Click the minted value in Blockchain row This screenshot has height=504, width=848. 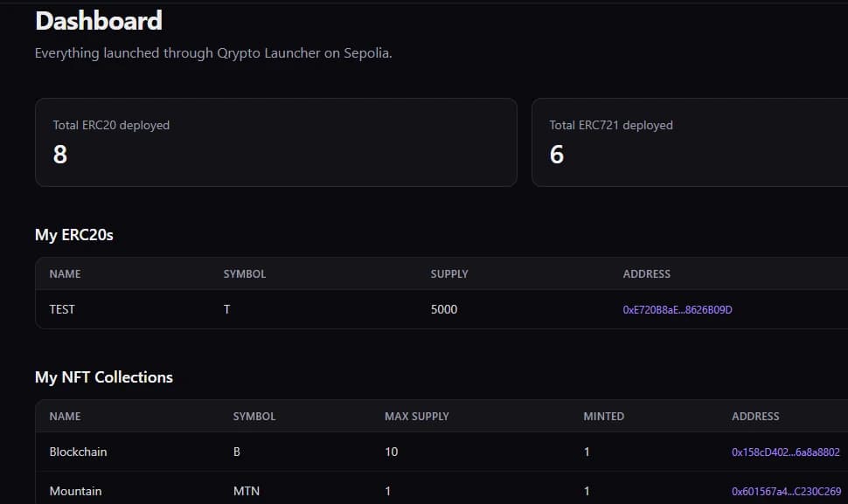(587, 452)
